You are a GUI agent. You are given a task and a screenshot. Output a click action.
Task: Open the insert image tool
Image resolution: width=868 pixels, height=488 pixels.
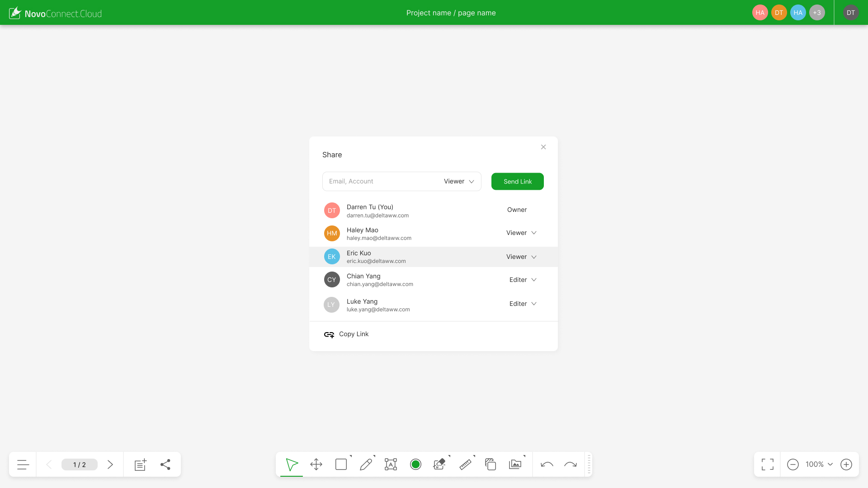pos(515,464)
